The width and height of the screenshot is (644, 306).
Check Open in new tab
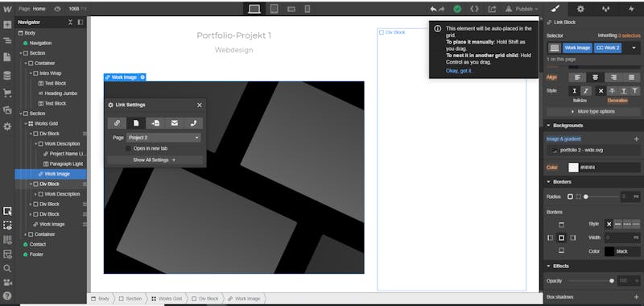[x=129, y=148]
